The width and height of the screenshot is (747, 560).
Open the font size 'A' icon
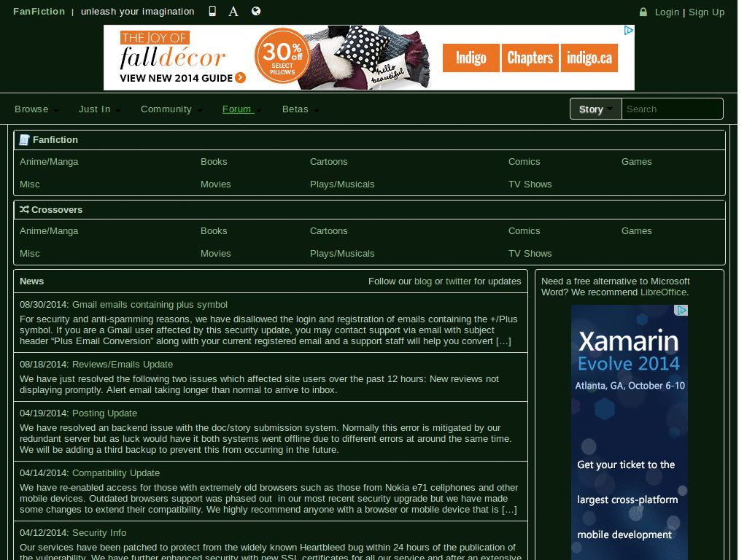click(233, 12)
